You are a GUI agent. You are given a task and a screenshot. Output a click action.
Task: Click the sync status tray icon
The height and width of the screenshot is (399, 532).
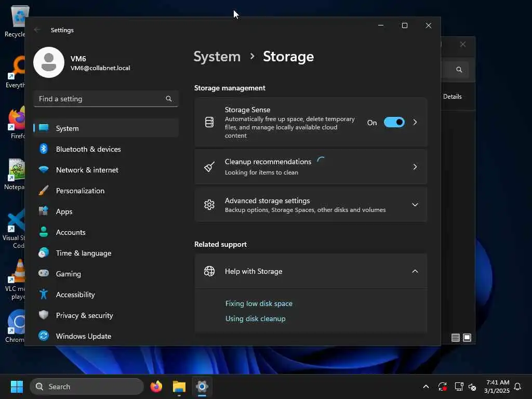coord(443,387)
